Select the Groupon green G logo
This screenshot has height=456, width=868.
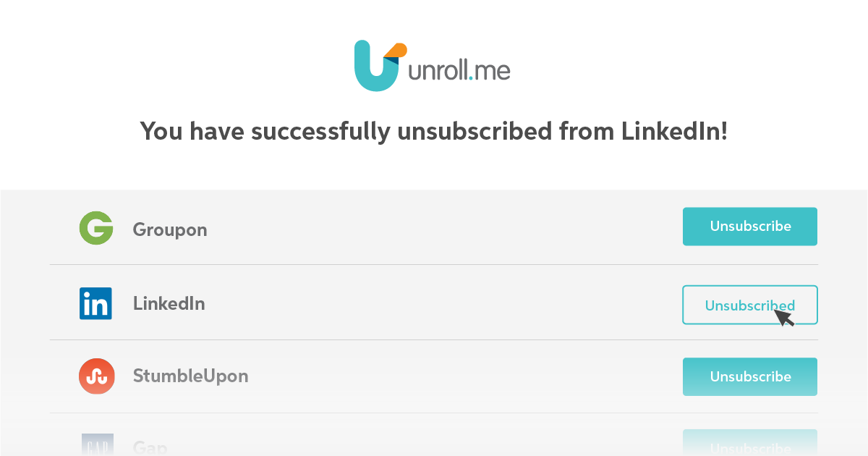pos(96,228)
